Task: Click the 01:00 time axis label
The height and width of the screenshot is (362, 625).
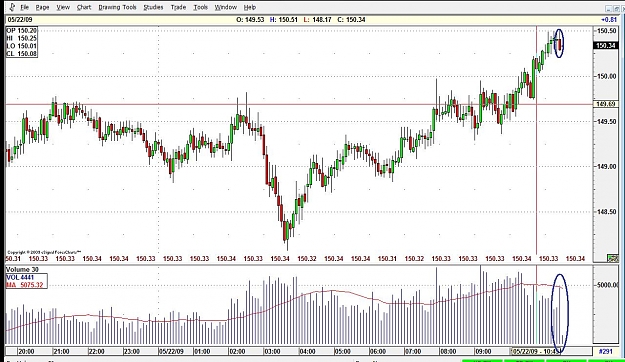Action: click(x=202, y=351)
